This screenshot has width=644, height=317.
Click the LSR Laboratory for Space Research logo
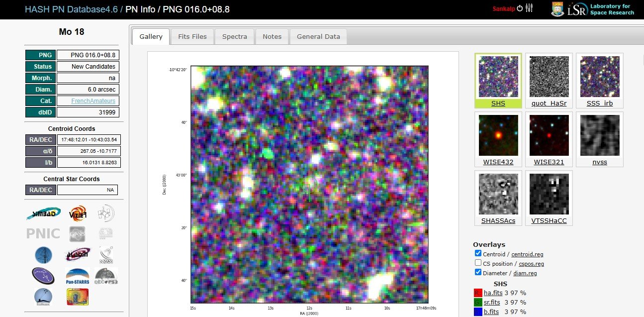(x=601, y=9)
